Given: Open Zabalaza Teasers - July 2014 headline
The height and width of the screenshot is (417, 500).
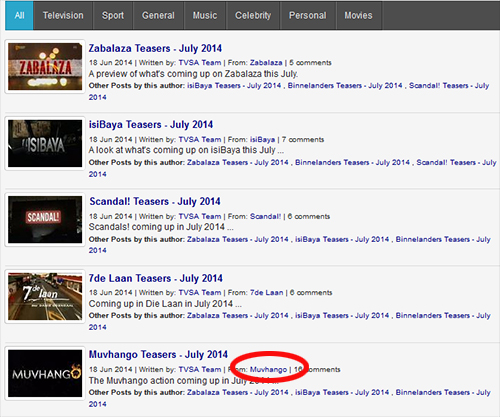Looking at the screenshot, I should tap(155, 48).
